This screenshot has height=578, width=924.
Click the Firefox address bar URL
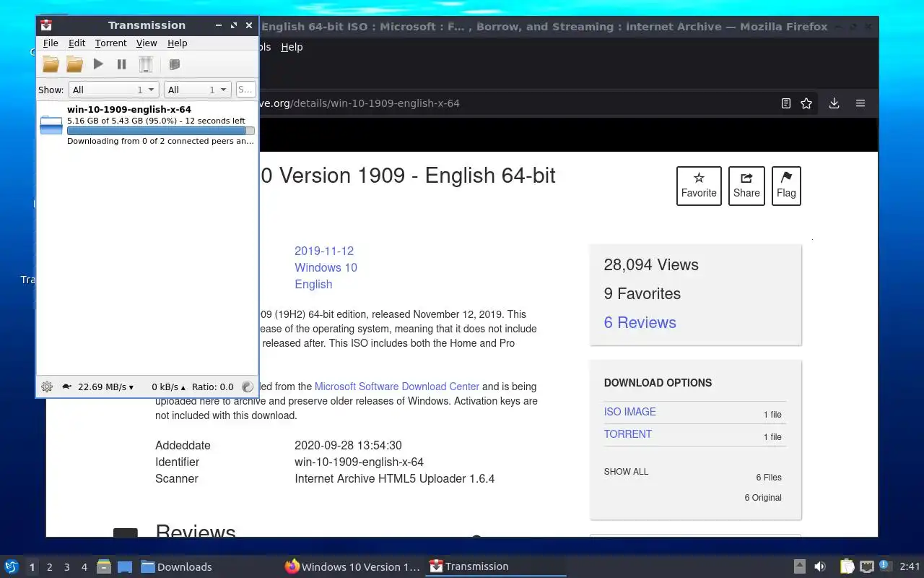pyautogui.click(x=359, y=103)
